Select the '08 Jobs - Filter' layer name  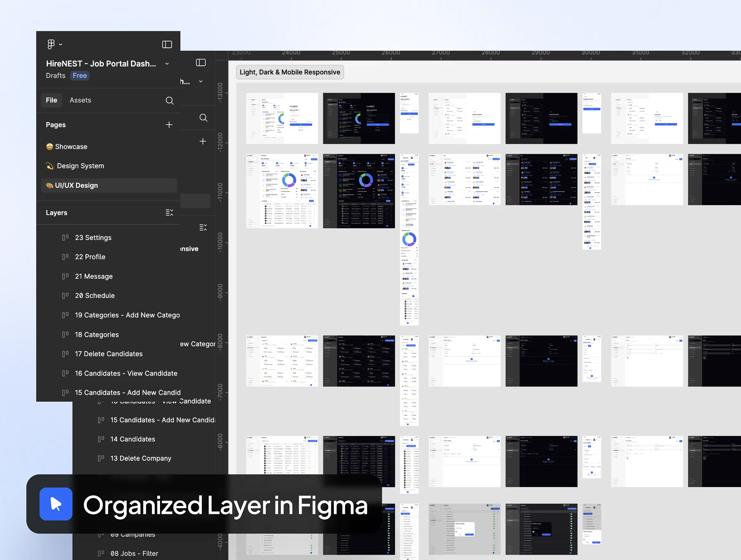134,554
